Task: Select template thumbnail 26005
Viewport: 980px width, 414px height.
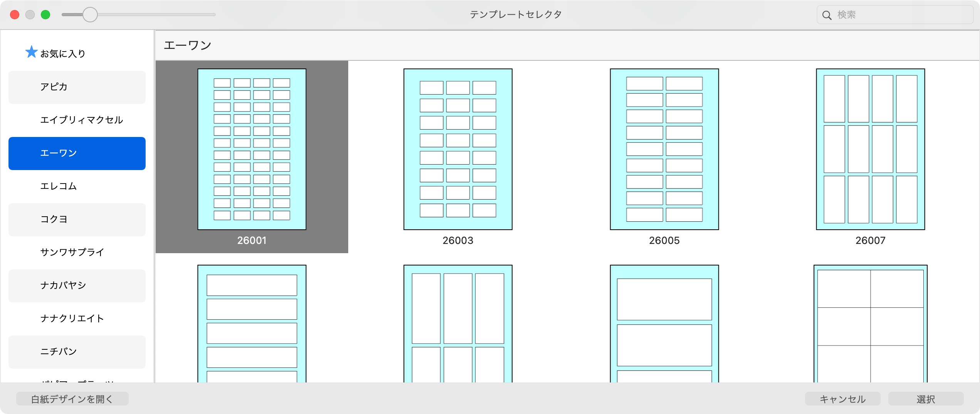Action: [x=665, y=149]
